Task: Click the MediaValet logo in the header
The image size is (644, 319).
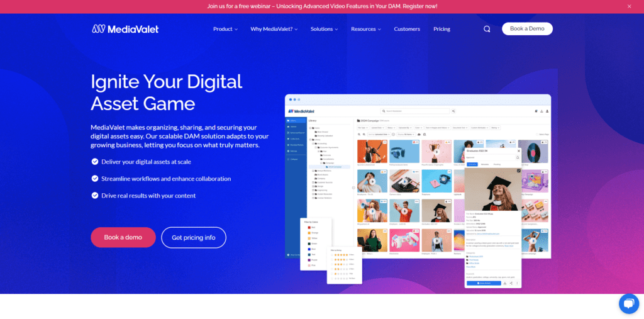Action: pyautogui.click(x=125, y=29)
